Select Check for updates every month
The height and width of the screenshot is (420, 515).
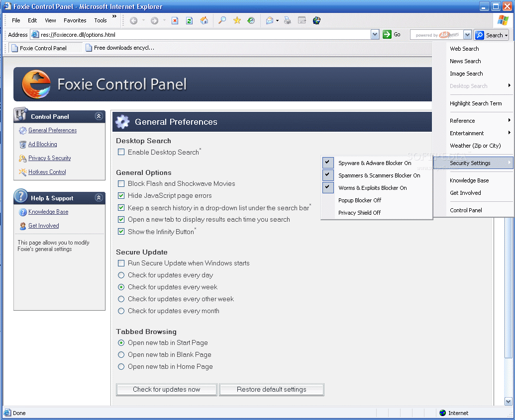pos(121,311)
